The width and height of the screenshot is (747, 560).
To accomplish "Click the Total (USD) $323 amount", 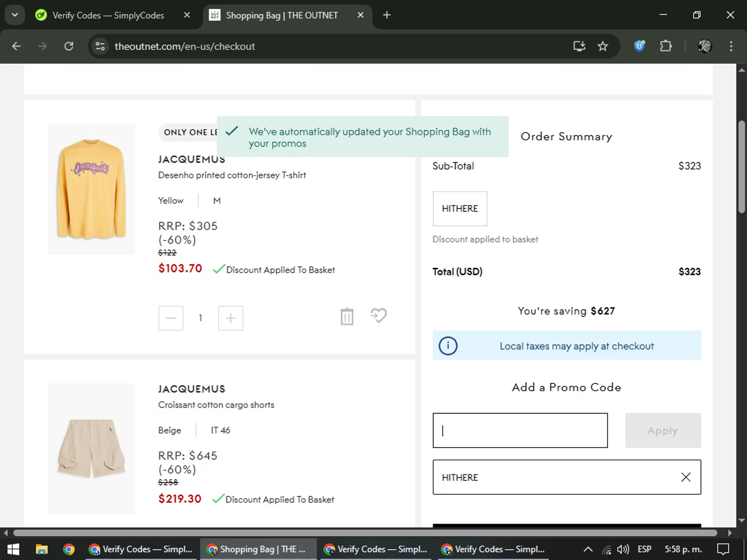I will point(689,272).
